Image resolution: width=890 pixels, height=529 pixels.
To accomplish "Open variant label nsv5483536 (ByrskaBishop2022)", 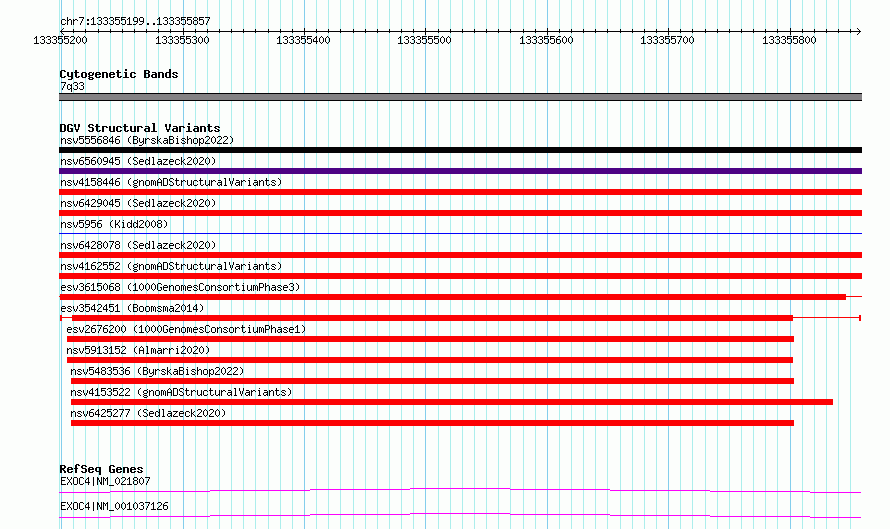I will pos(157,371).
